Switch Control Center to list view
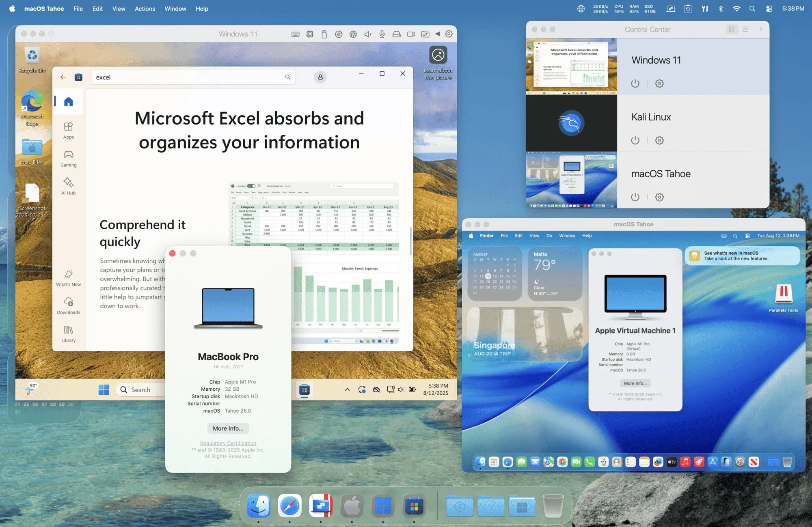The height and width of the screenshot is (527, 812). pos(745,29)
